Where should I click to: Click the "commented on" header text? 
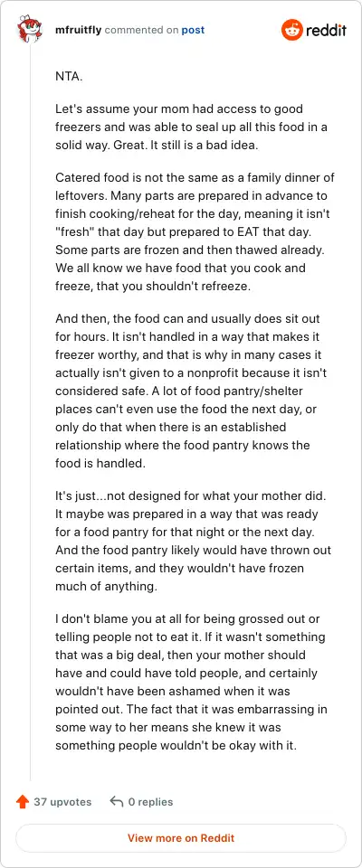coord(141,30)
